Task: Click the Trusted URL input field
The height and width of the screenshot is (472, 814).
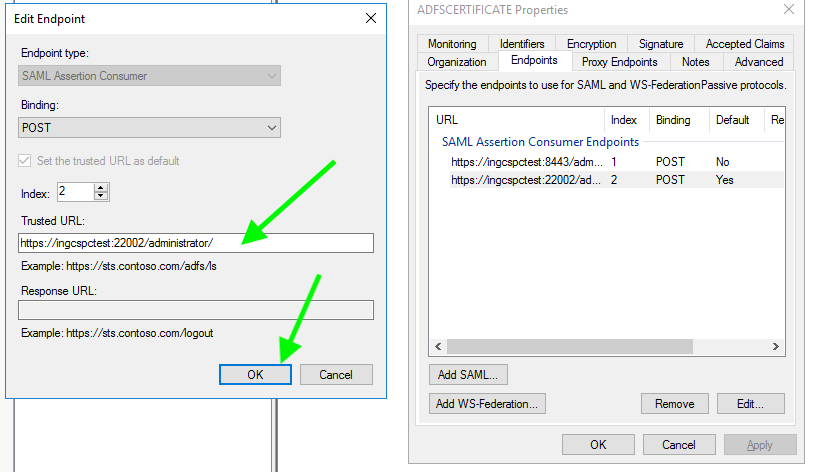Action: click(x=196, y=243)
